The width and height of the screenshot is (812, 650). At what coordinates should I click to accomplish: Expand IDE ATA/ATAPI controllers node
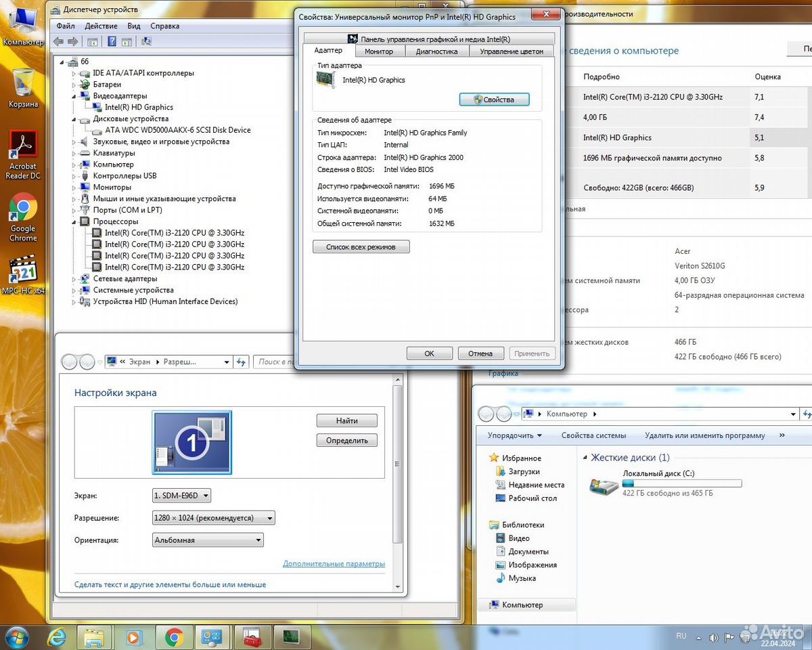point(74,73)
